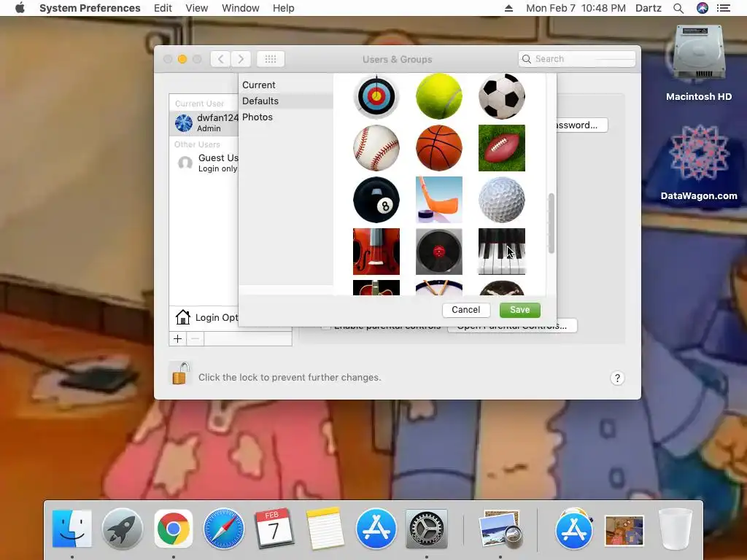Open Macintosh HD desktop icon

[x=698, y=63]
